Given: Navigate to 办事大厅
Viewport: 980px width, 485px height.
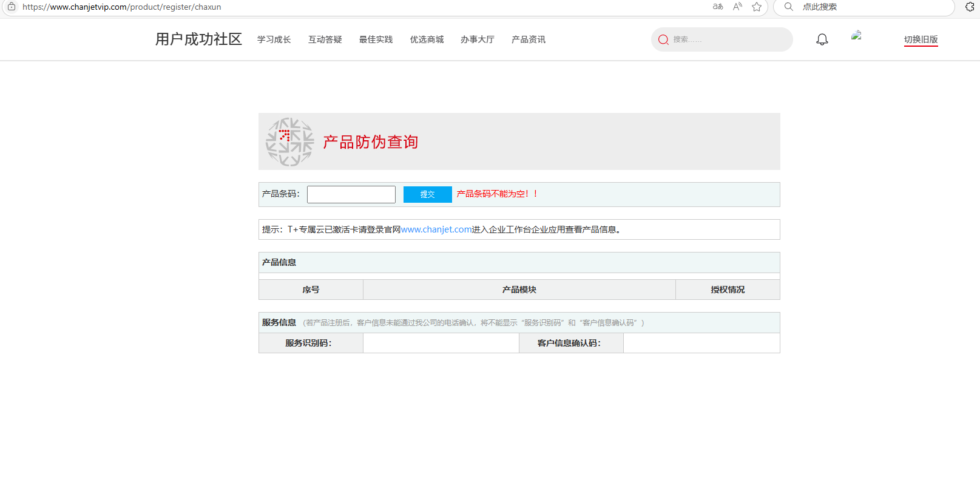Looking at the screenshot, I should tap(477, 39).
